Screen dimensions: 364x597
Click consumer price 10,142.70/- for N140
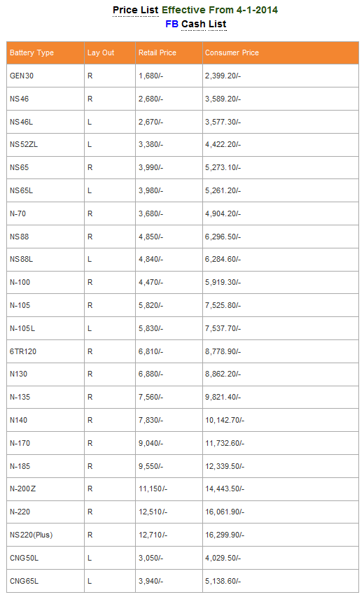[225, 421]
